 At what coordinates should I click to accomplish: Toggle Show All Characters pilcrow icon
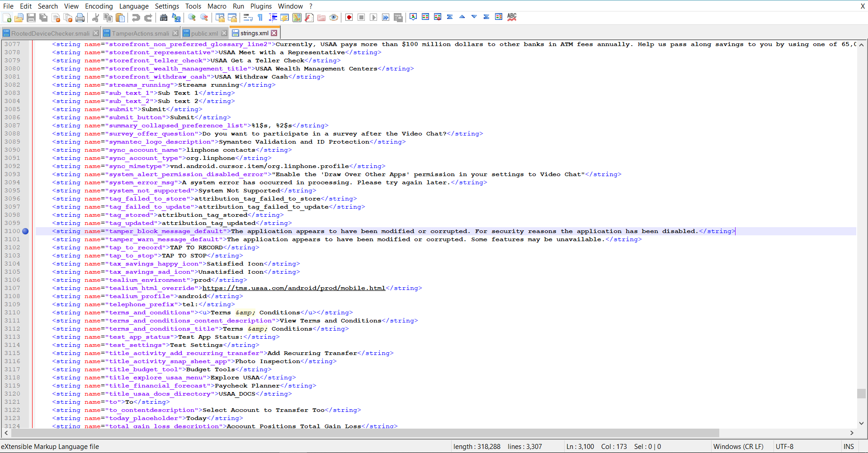[260, 18]
